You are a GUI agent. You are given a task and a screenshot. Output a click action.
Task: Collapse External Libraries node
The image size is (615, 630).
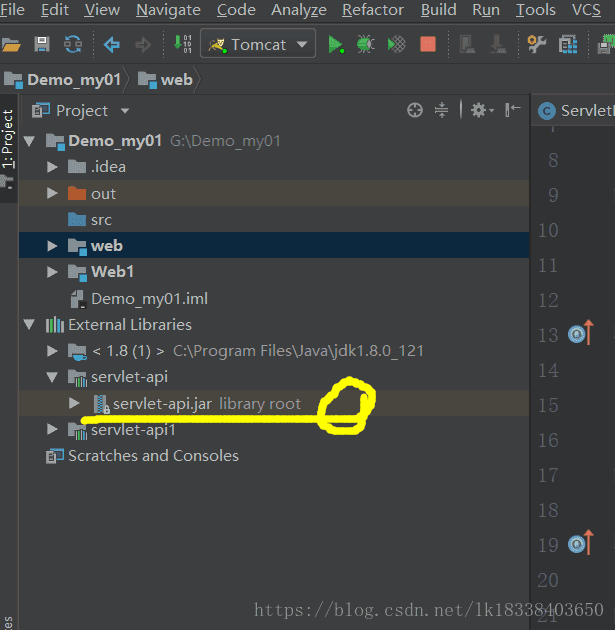[29, 324]
